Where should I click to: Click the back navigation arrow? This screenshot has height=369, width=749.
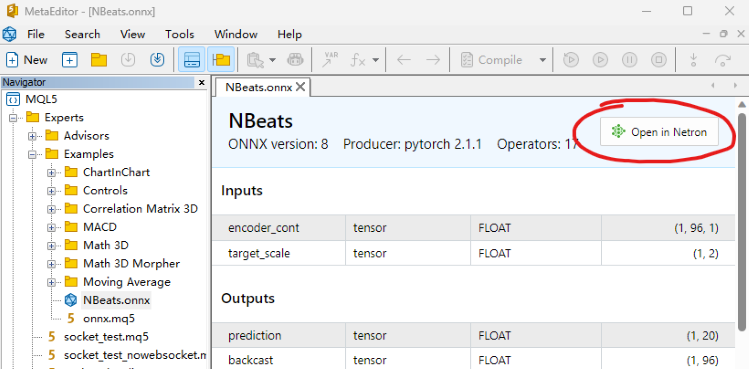click(404, 60)
